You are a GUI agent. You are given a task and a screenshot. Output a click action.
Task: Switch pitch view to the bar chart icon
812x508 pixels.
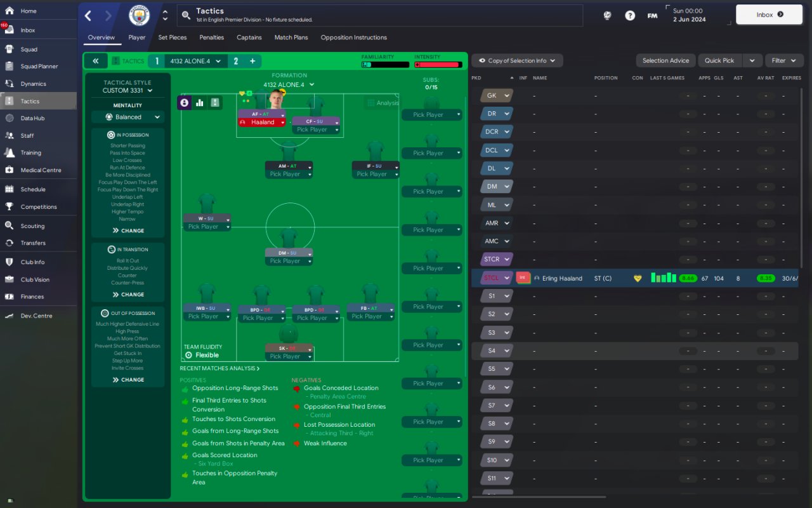click(200, 102)
